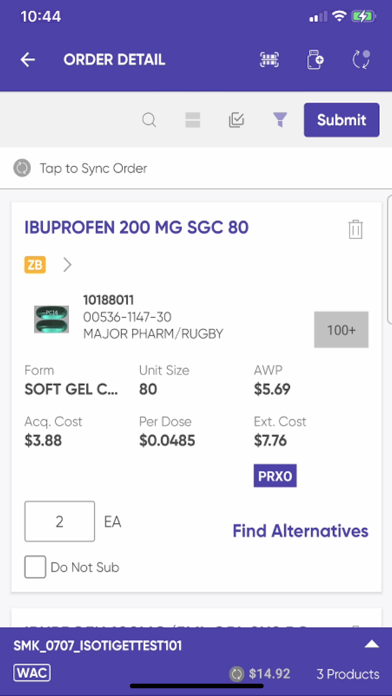Select the quantity field showing 2
The image size is (392, 696).
pyautogui.click(x=59, y=522)
